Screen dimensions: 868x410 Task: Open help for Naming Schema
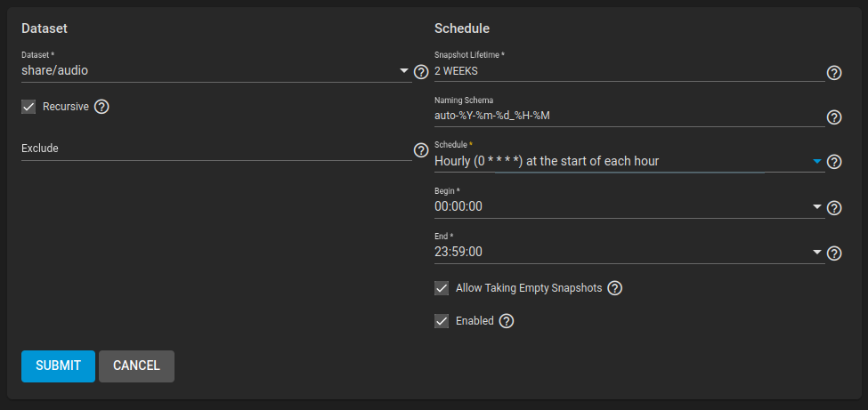pyautogui.click(x=834, y=117)
